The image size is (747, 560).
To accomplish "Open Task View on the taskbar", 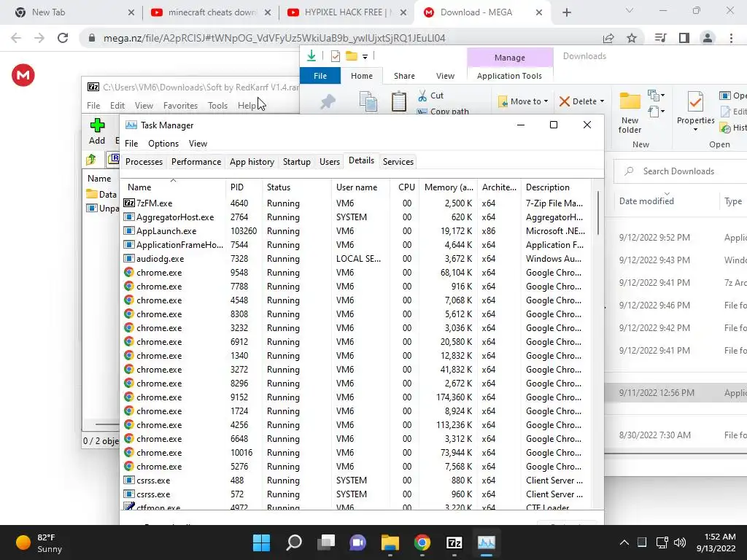I will (x=326, y=542).
